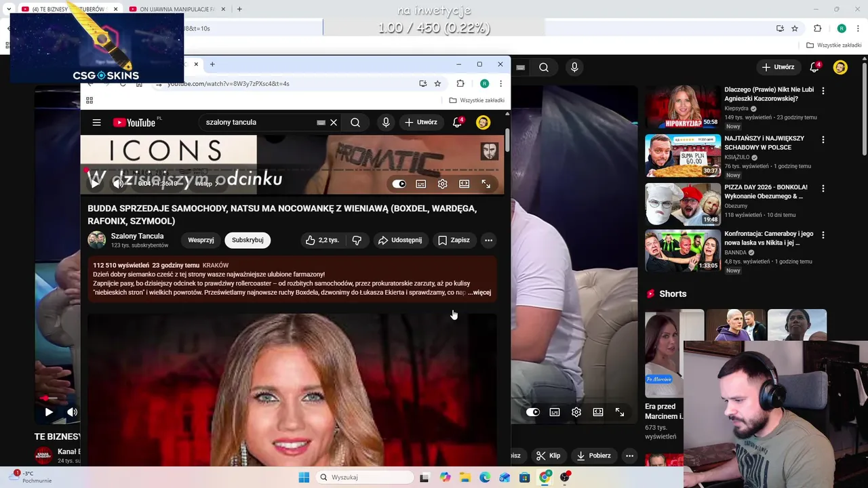The width and height of the screenshot is (868, 488).
Task: Open Chrome tab search dropdown in back window
Action: coord(9,9)
